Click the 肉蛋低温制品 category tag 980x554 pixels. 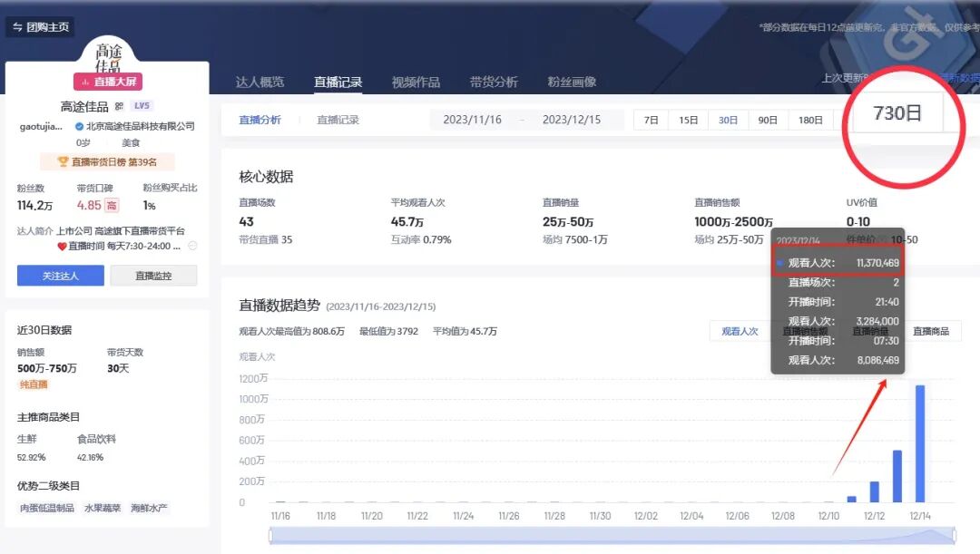47,508
